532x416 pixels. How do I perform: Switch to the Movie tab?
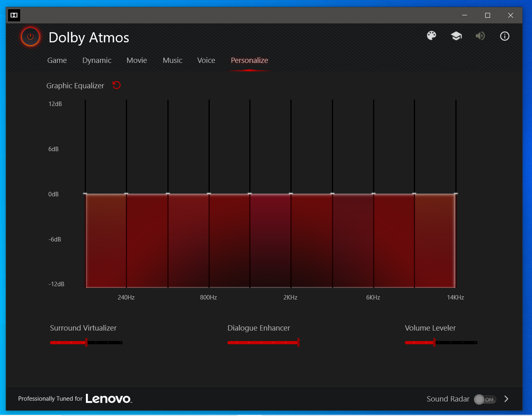[x=137, y=60]
